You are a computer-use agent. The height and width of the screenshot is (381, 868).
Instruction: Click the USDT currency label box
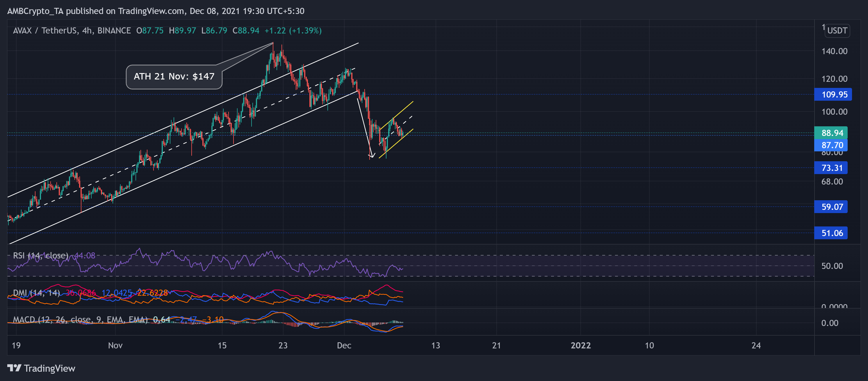coord(837,31)
